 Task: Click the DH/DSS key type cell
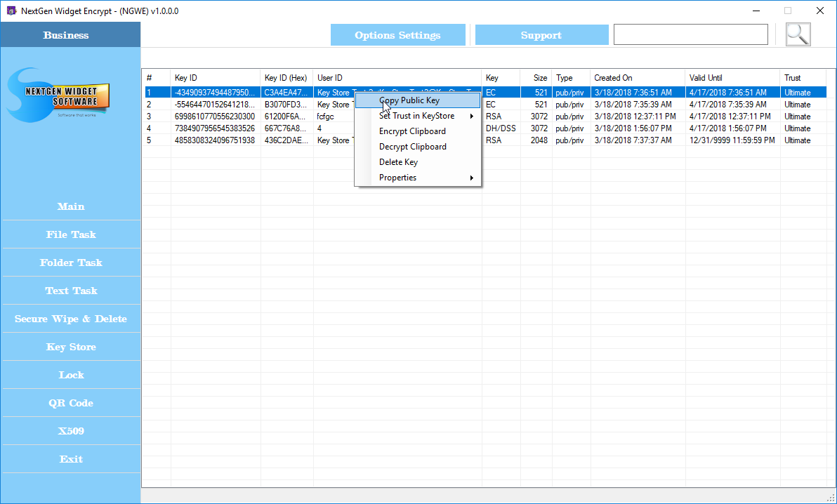click(x=501, y=128)
